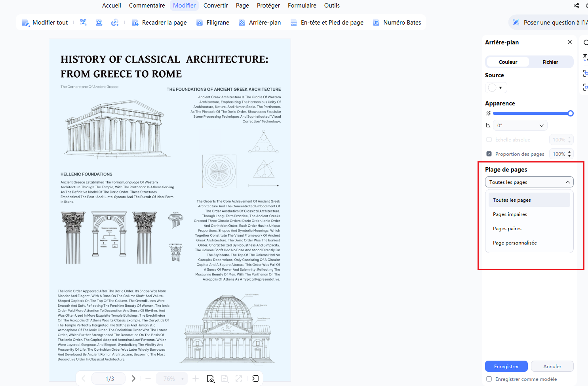The height and width of the screenshot is (386, 588).
Task: Click the Annuler button
Action: (552, 366)
